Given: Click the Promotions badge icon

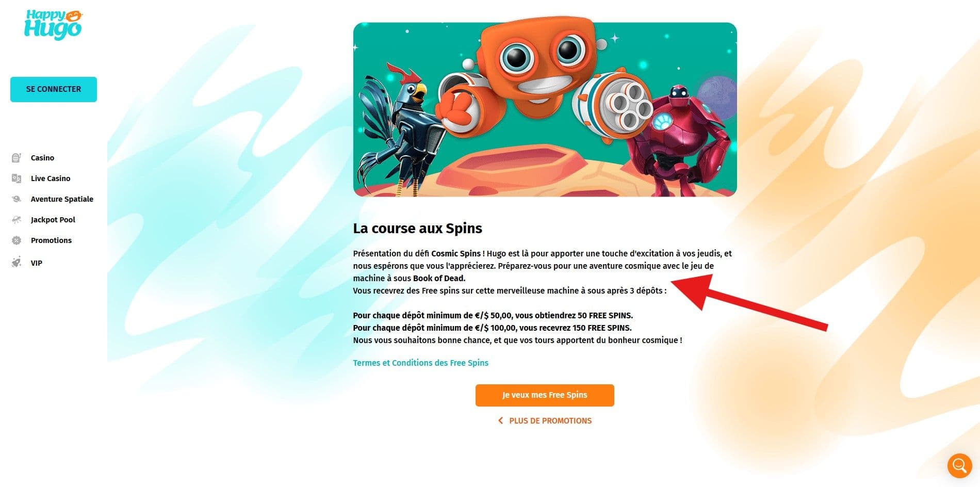Looking at the screenshot, I should tap(17, 240).
